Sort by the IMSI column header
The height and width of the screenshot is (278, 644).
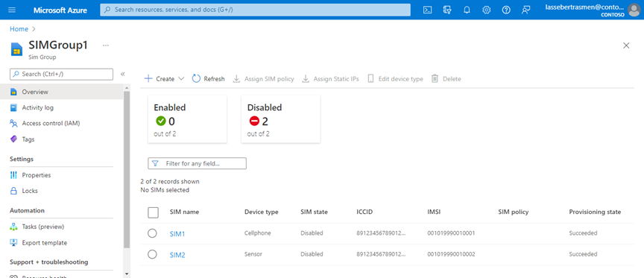coord(434,212)
